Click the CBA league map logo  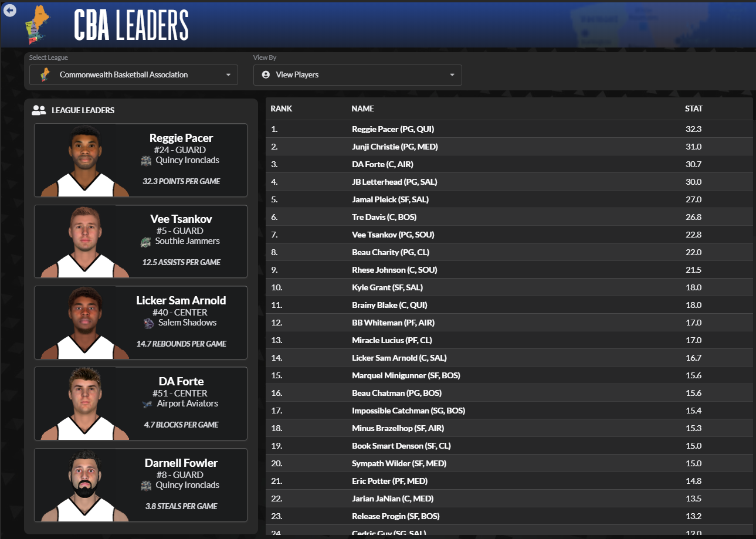pyautogui.click(x=38, y=26)
